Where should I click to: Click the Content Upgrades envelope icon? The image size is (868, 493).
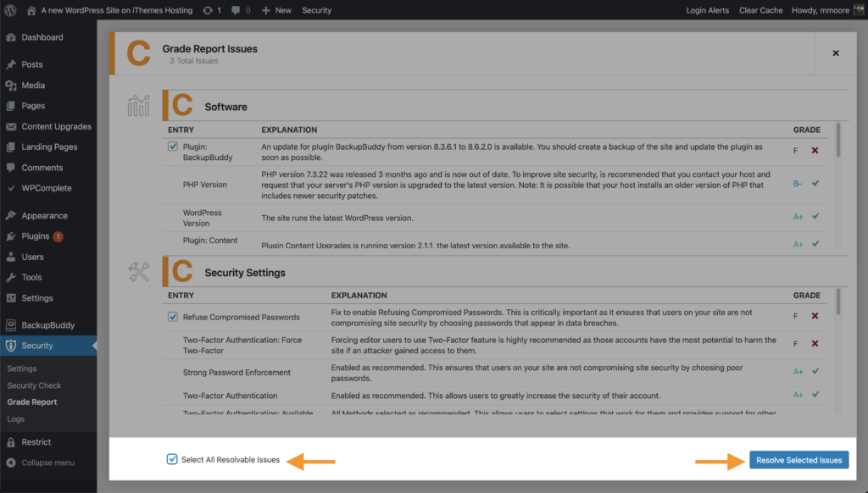click(11, 126)
